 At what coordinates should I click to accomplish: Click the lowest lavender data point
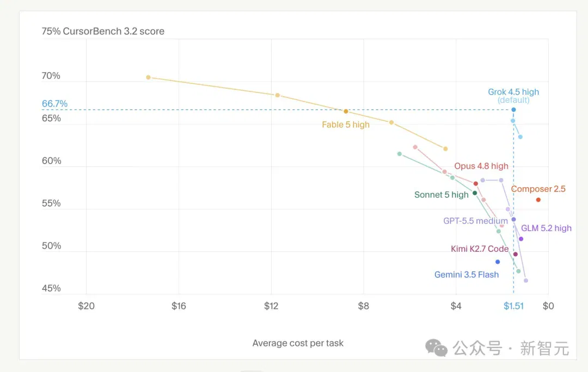526,281
